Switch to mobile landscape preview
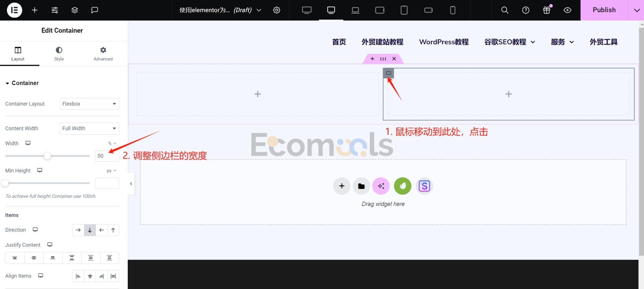Screen dimensions: 644x289 coord(428,10)
